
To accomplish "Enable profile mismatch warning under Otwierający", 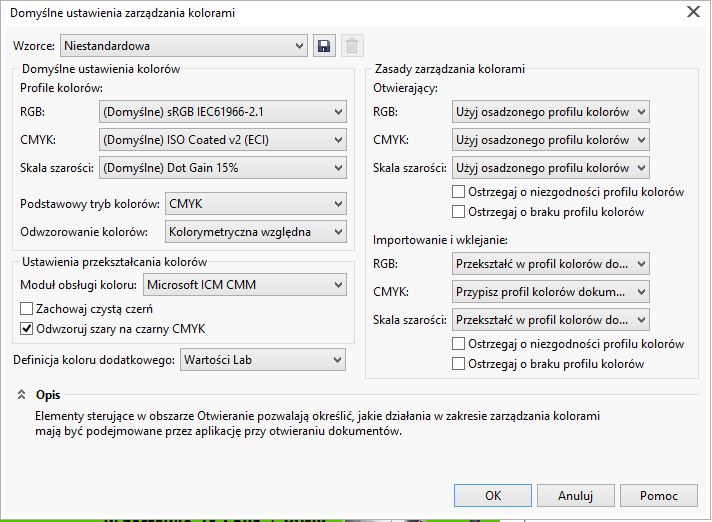I will coord(459,192).
